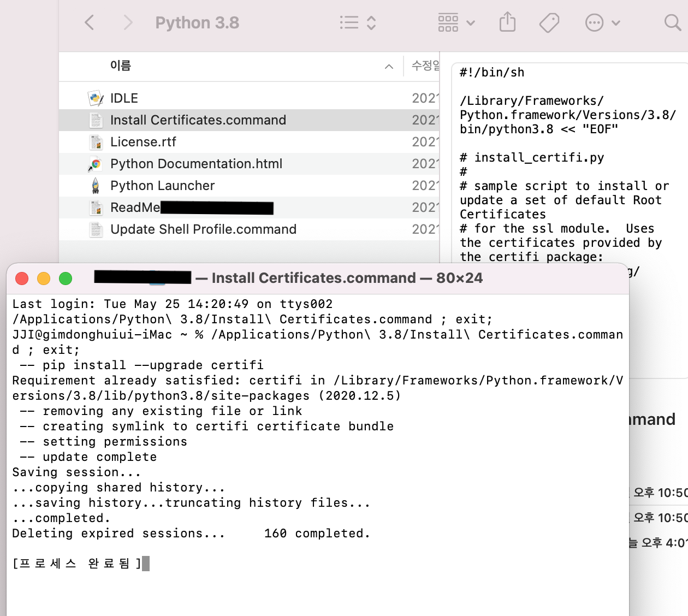This screenshot has height=616, width=688.
Task: Click the terminal cursor block
Action: (146, 564)
